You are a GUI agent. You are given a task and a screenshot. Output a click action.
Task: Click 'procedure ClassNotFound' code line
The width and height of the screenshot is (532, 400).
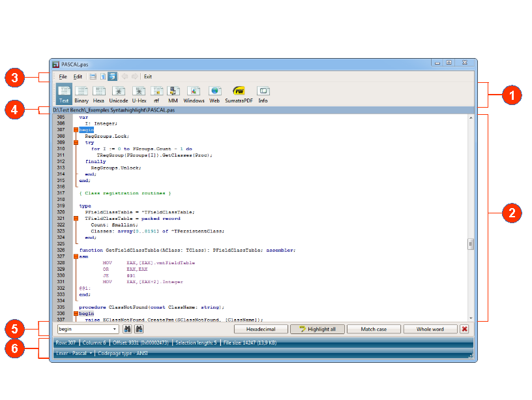(x=152, y=307)
